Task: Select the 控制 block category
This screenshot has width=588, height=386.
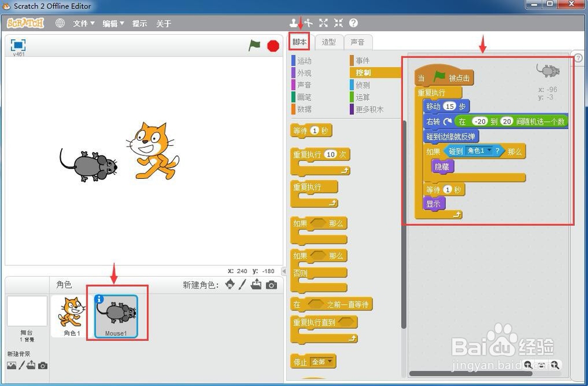Action: pyautogui.click(x=375, y=72)
